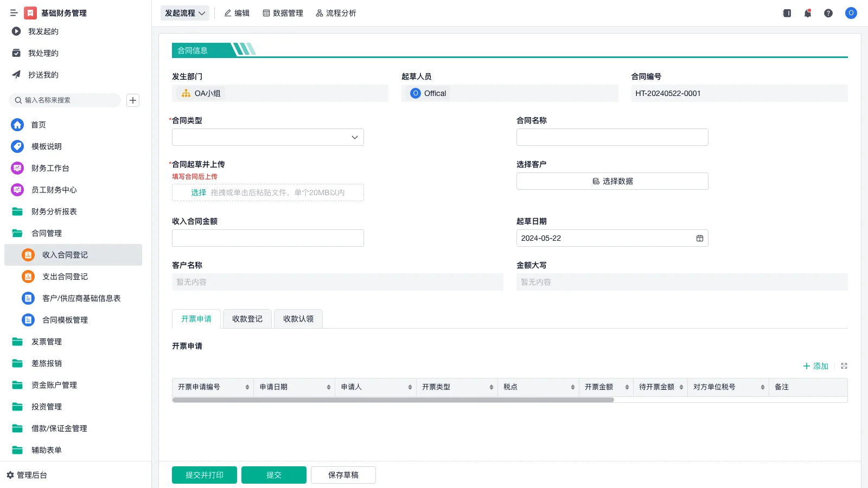Focus the 合同名称 input field

click(612, 137)
